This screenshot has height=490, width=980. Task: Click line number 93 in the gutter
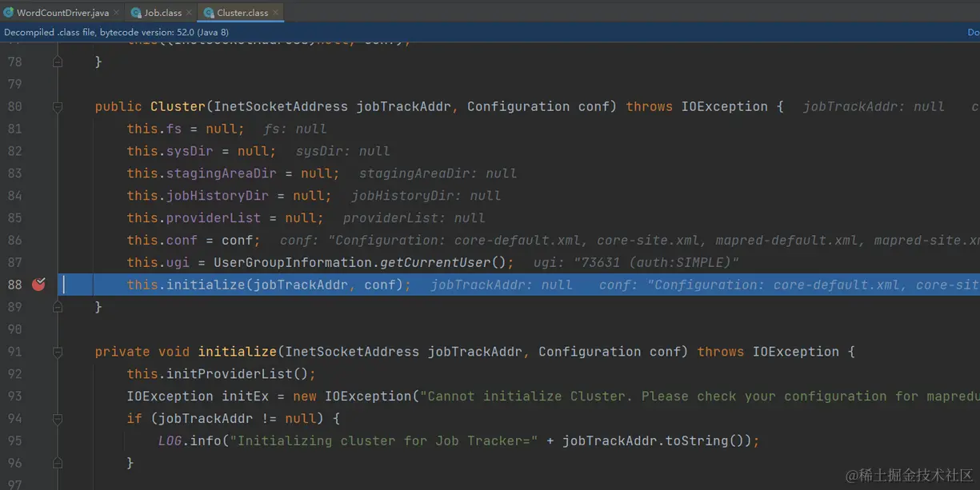point(14,396)
